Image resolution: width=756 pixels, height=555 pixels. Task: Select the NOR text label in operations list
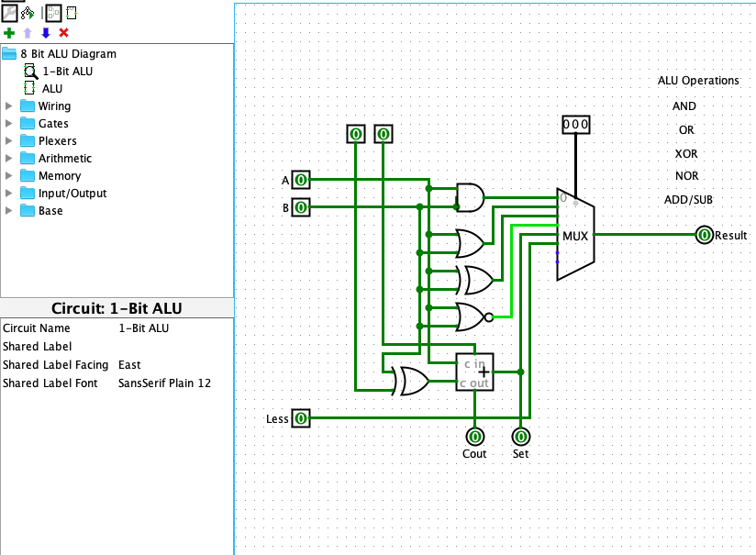pyautogui.click(x=687, y=176)
